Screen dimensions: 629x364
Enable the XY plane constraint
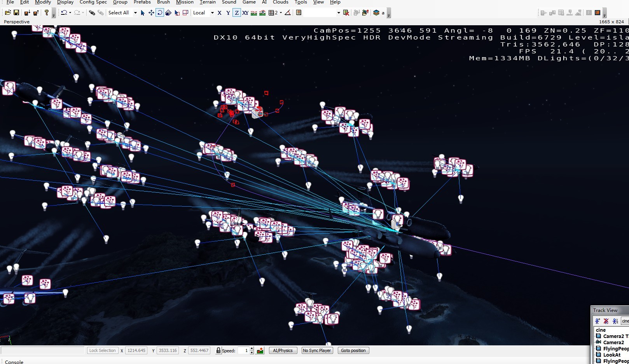pyautogui.click(x=245, y=13)
